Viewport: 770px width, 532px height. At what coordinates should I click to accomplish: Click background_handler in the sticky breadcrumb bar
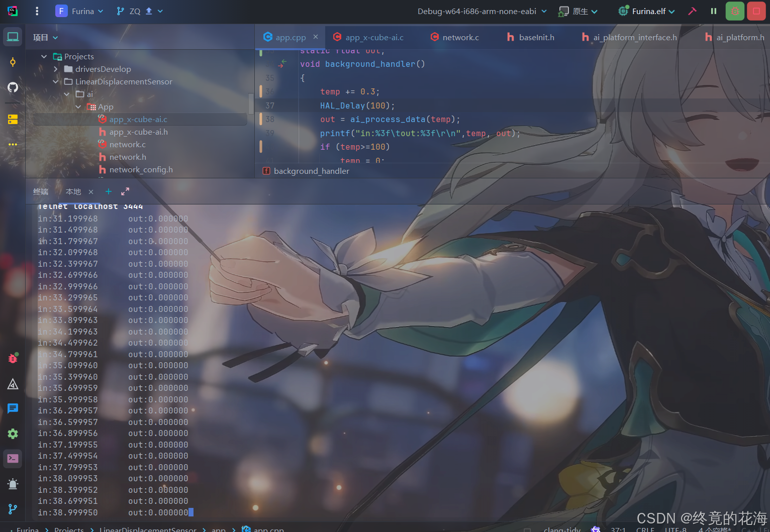click(x=306, y=171)
